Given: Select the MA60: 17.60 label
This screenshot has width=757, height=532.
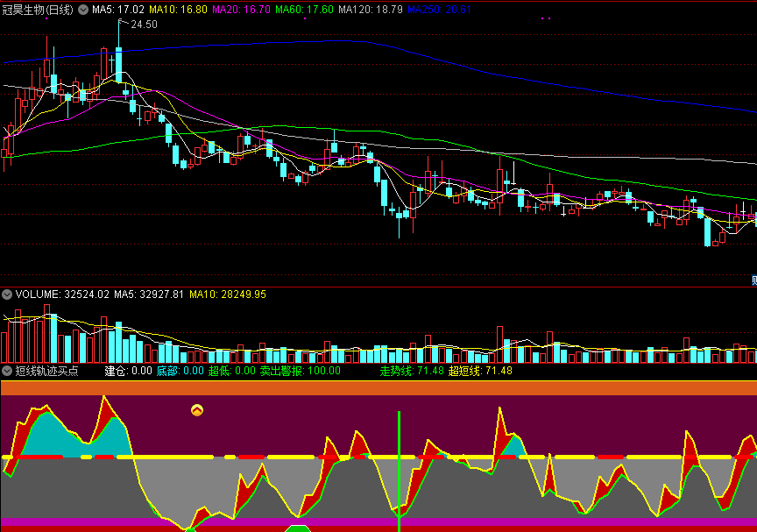Looking at the screenshot, I should 304,10.
